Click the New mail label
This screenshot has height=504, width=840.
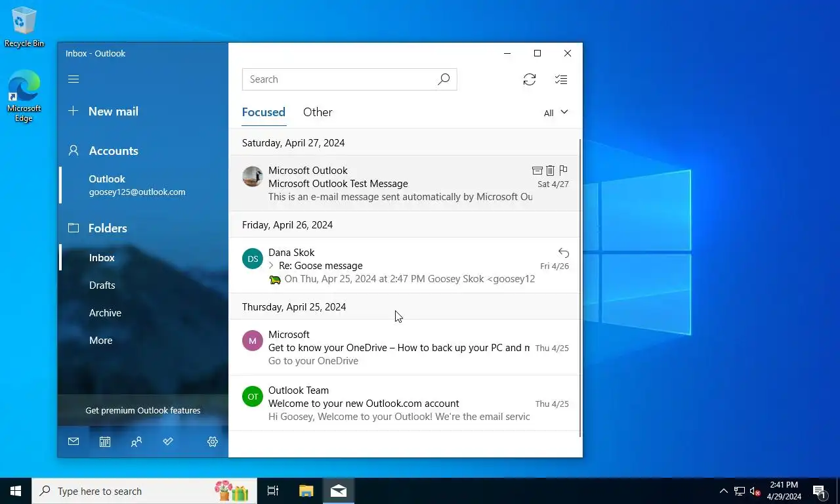pyautogui.click(x=114, y=112)
